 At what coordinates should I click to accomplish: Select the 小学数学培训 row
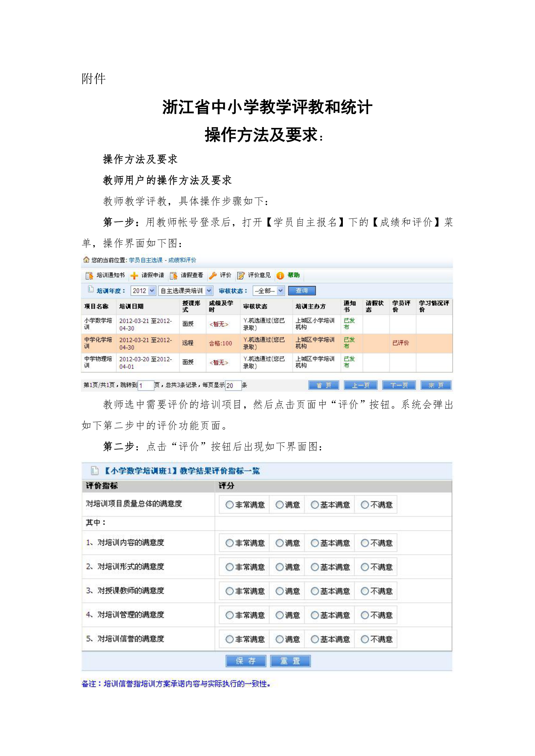(x=267, y=324)
